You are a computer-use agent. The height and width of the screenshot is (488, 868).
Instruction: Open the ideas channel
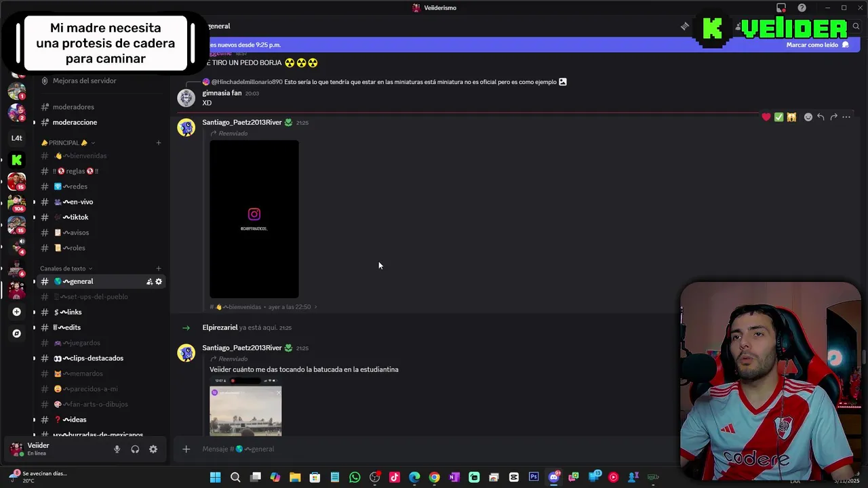99,420
